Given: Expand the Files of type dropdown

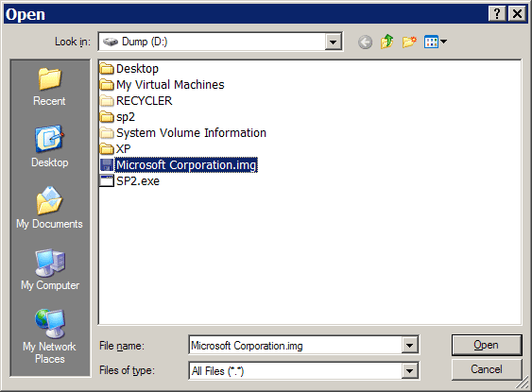Looking at the screenshot, I should [x=409, y=370].
